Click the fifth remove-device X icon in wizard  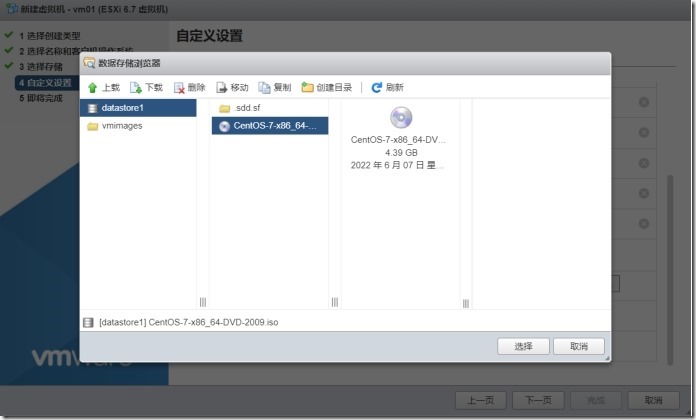644,223
